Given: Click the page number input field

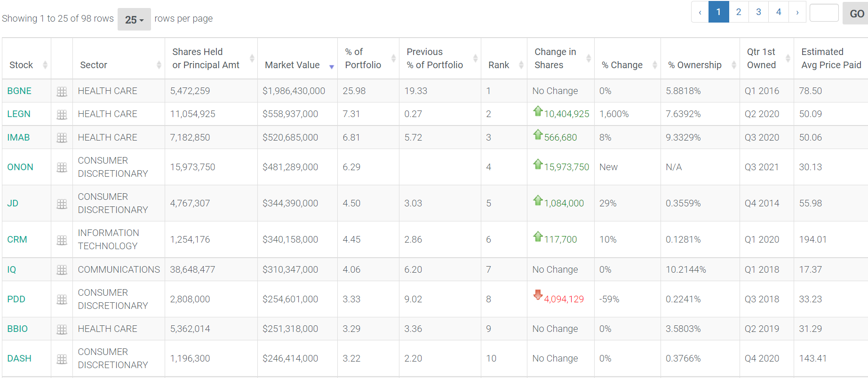Looking at the screenshot, I should 824,13.
